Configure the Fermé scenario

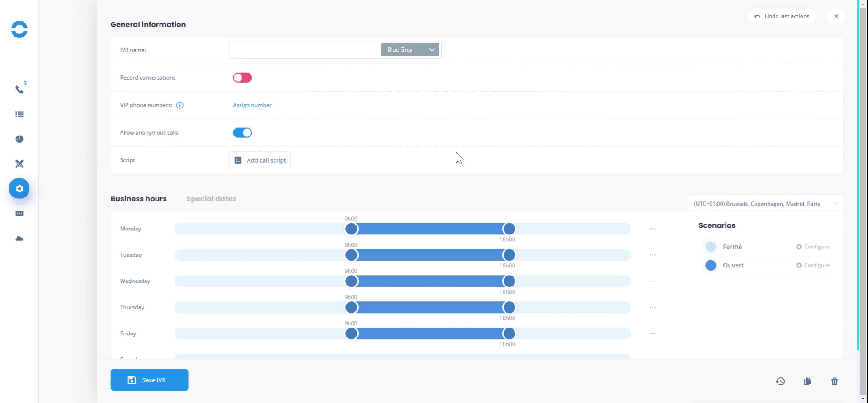click(813, 247)
